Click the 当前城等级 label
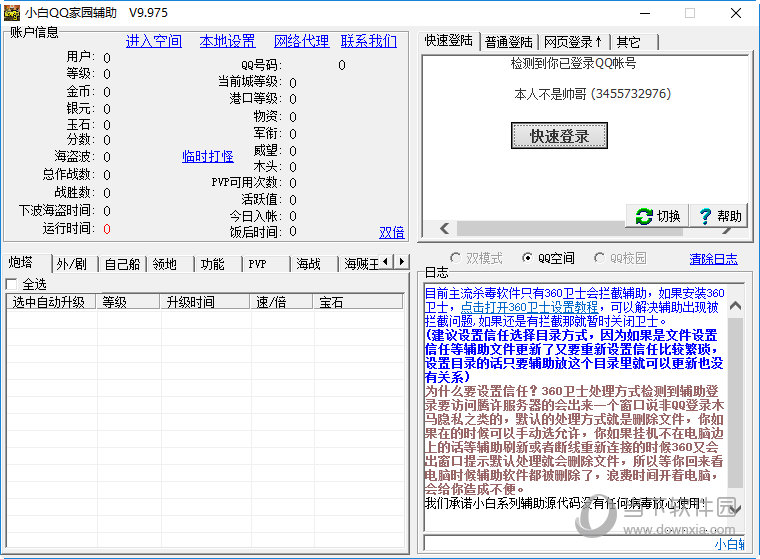Screen dimensions: 760x559 tap(249, 81)
